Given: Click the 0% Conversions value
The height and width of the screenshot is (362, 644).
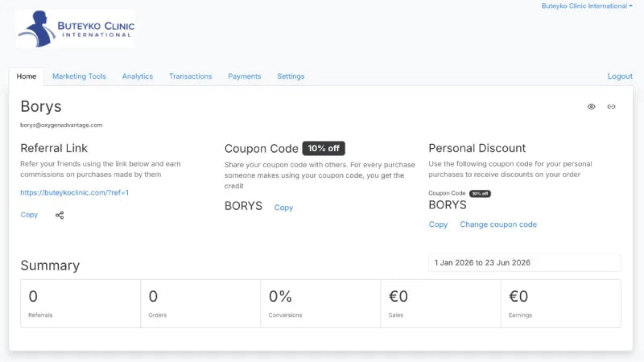Looking at the screenshot, I should 280,296.
